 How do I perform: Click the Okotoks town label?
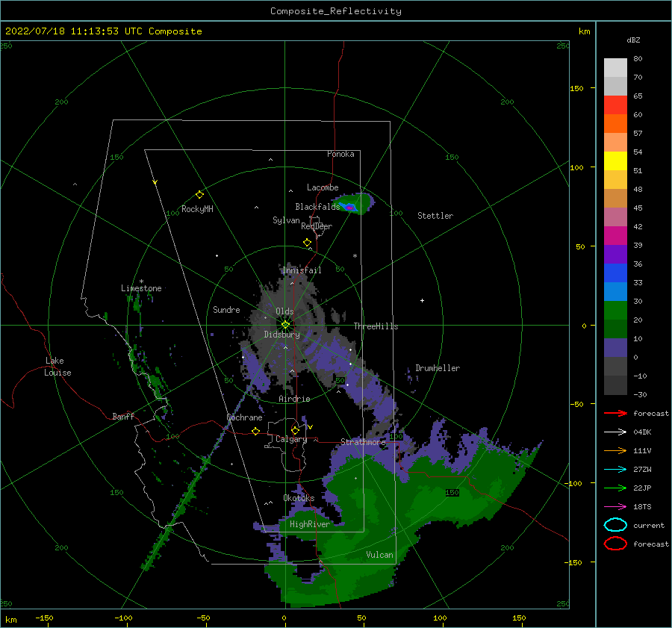click(x=299, y=498)
